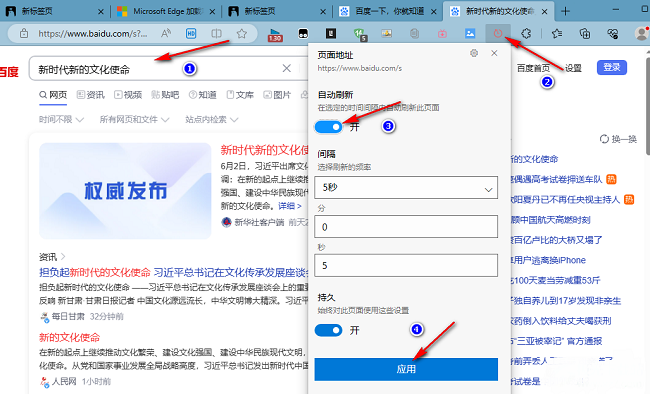Open the Collections toolbar icon

click(x=585, y=33)
